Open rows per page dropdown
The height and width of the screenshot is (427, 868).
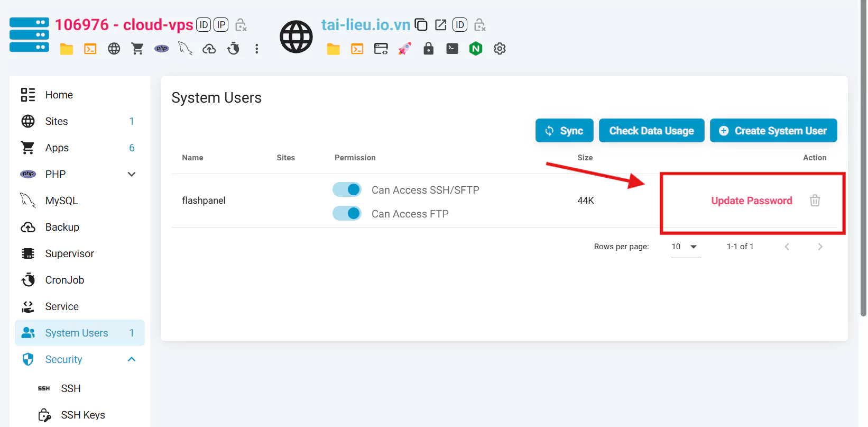click(686, 247)
